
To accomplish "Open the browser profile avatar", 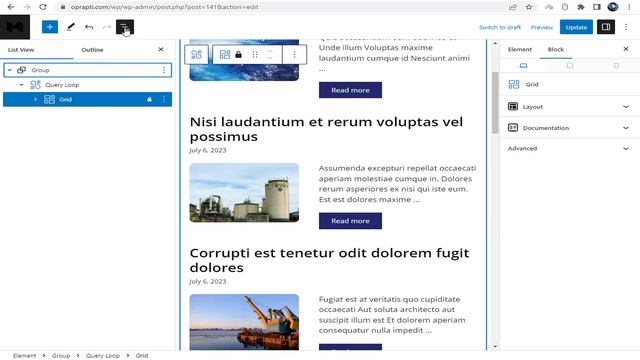I will 613,7.
